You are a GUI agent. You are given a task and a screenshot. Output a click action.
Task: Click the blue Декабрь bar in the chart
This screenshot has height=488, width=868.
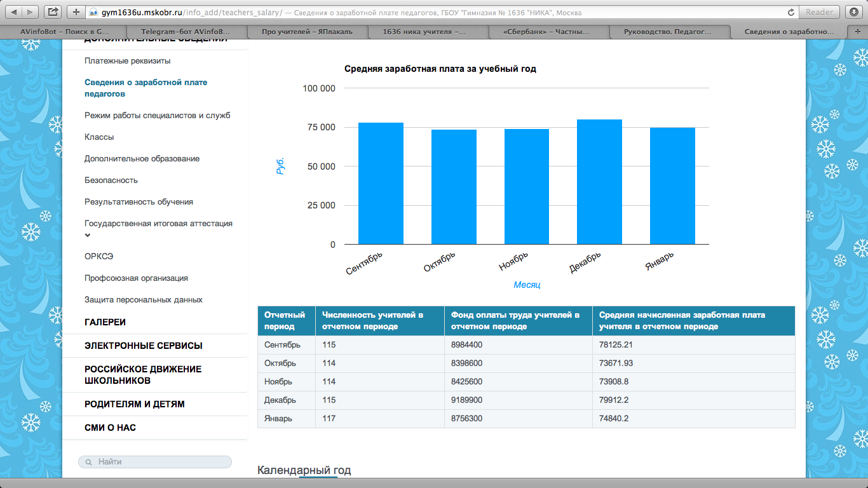tap(599, 182)
